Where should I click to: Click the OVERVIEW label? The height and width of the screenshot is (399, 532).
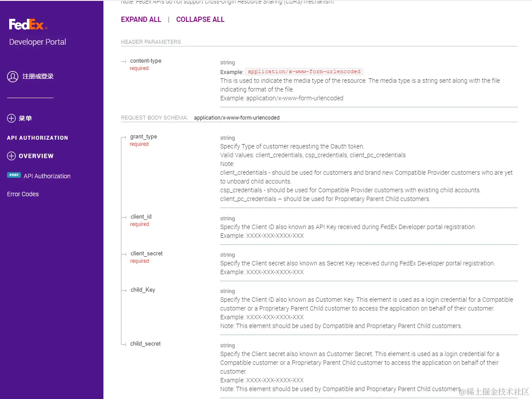click(36, 156)
